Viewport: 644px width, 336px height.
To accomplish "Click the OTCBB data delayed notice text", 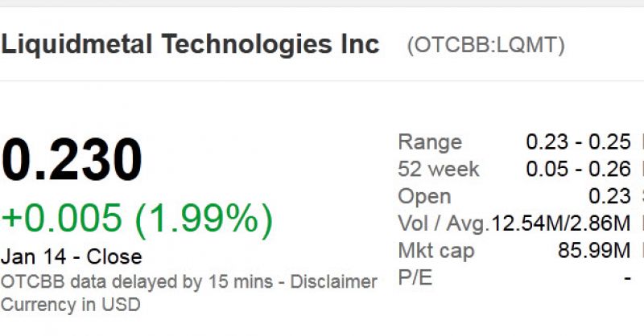I will [x=137, y=282].
